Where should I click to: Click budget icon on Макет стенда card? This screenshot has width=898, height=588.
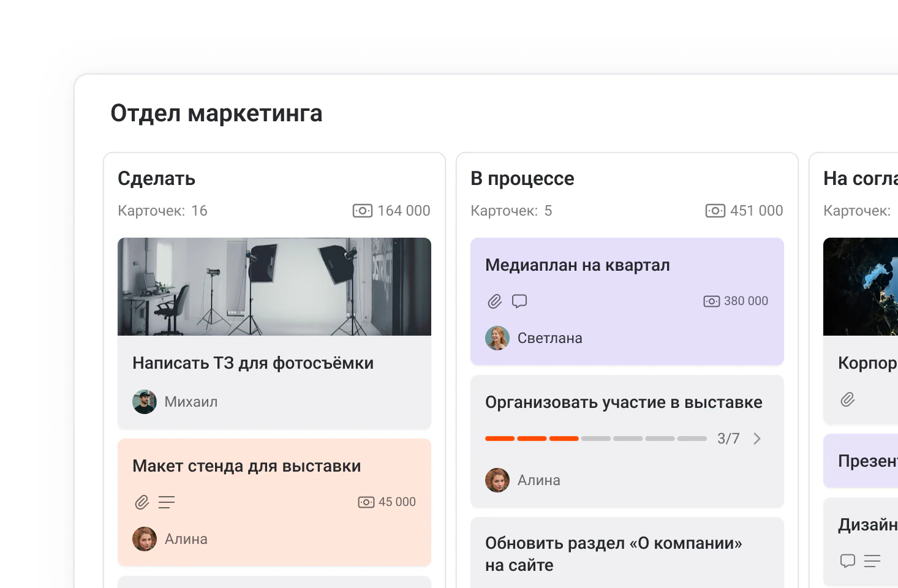pyautogui.click(x=366, y=502)
